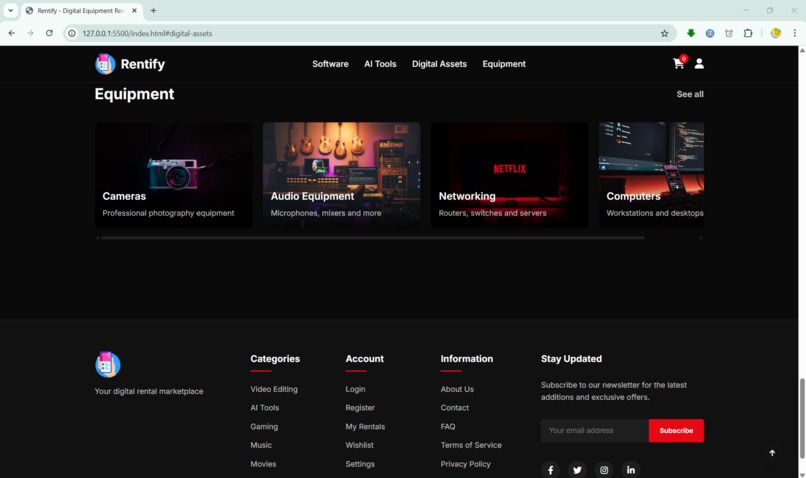
Task: Go back with browser back arrow
Action: click(x=11, y=33)
